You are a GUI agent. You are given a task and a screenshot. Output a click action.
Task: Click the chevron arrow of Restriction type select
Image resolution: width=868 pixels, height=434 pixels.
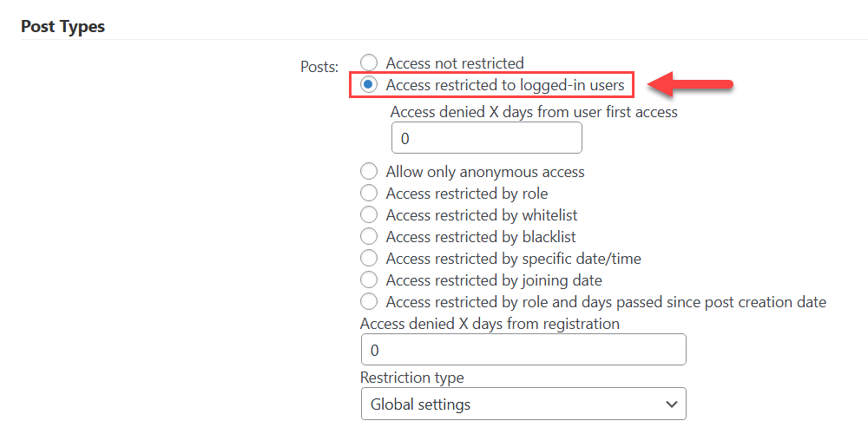tap(672, 404)
